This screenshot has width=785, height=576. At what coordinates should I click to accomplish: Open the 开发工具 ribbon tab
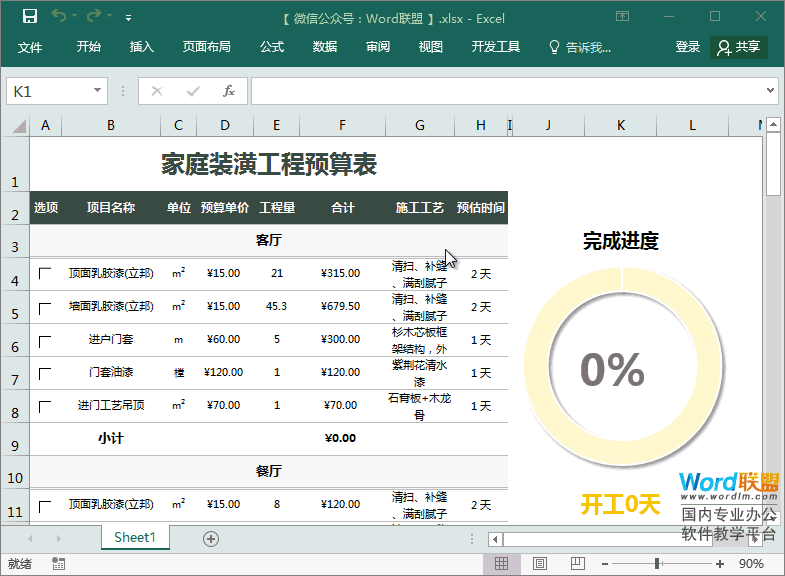point(496,47)
